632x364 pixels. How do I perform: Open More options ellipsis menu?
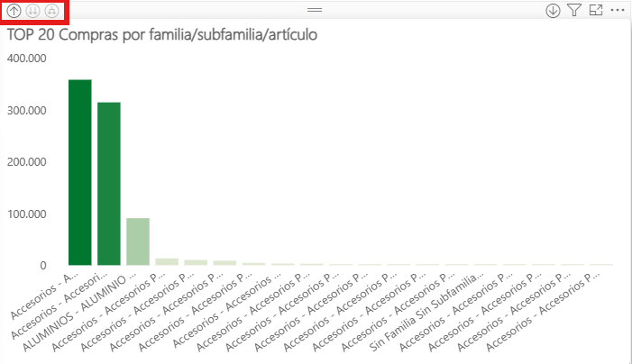(x=618, y=11)
